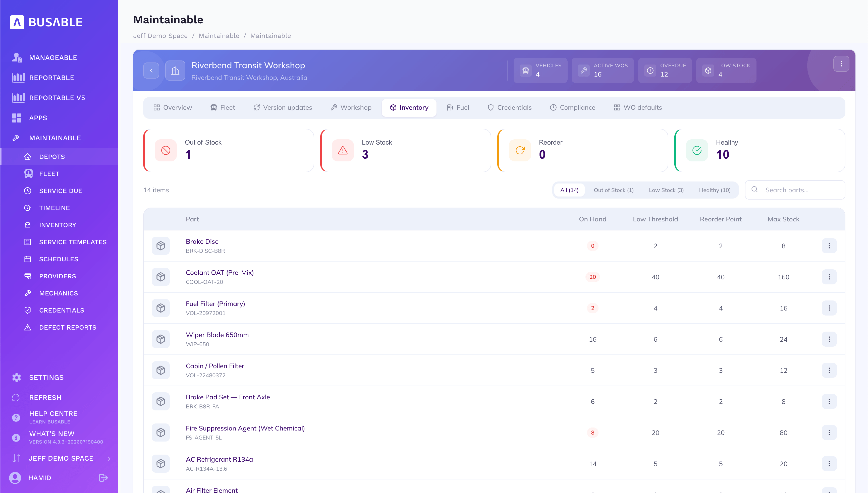Image resolution: width=868 pixels, height=493 pixels.
Task: Open row actions for Fuel Filter (Primary)
Action: [829, 308]
